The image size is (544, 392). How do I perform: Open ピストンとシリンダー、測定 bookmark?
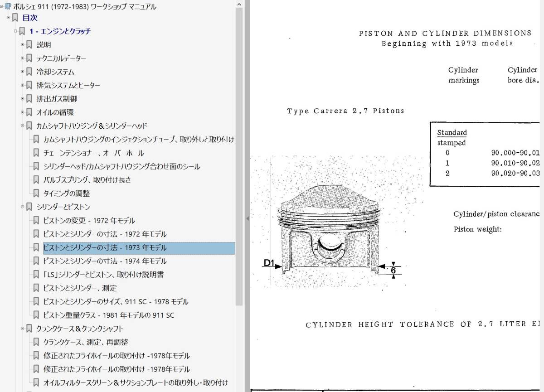pyautogui.click(x=80, y=288)
